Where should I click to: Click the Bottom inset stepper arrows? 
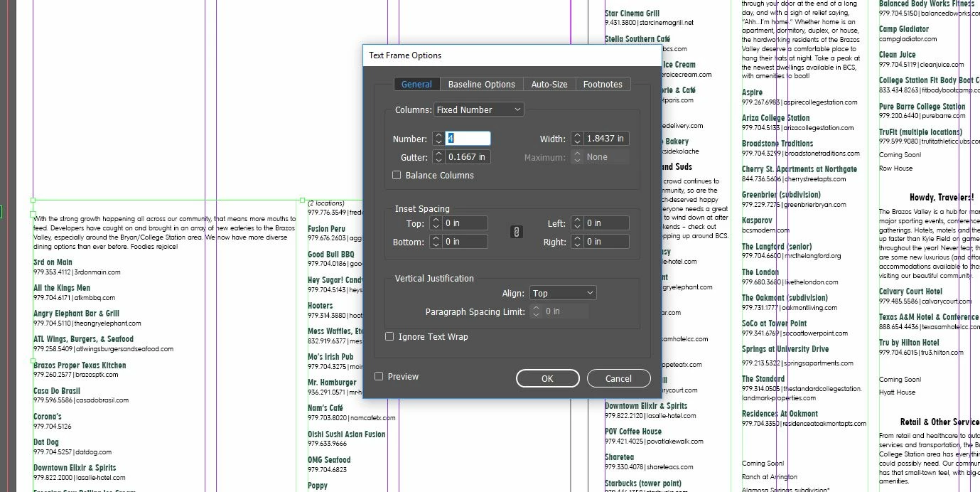pos(436,242)
